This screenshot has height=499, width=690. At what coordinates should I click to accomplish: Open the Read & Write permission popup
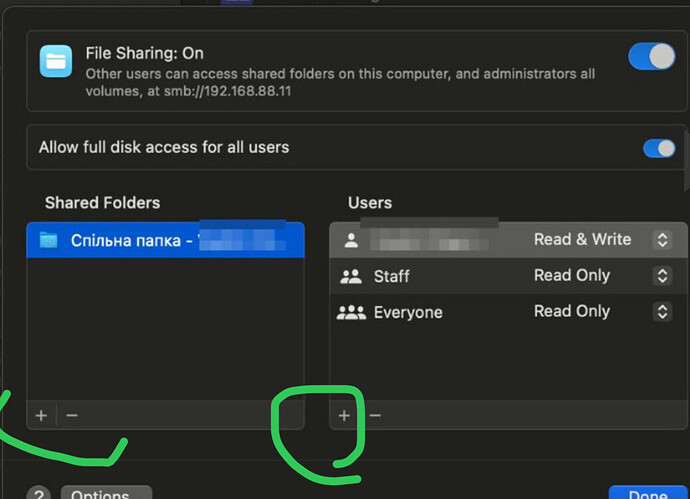click(661, 240)
